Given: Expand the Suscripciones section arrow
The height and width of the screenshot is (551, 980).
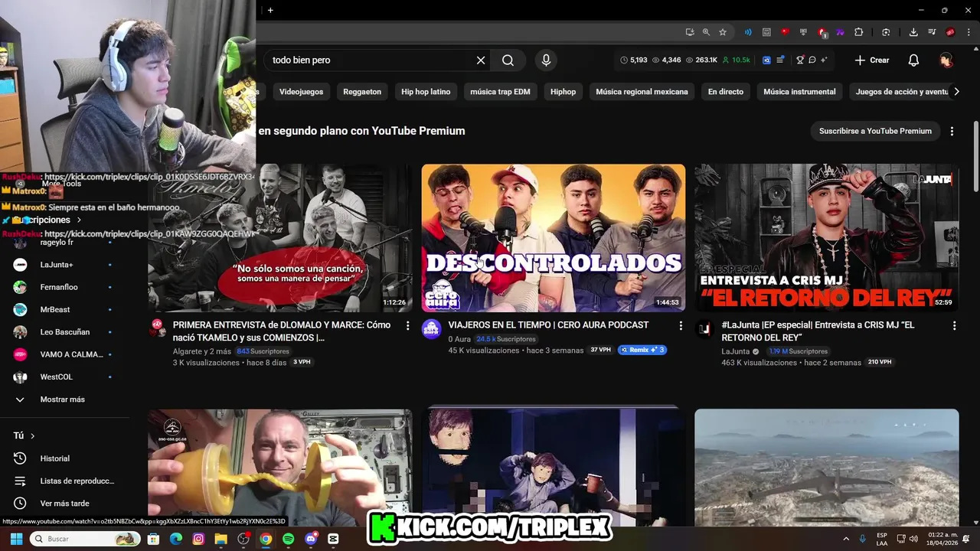Looking at the screenshot, I should point(79,220).
